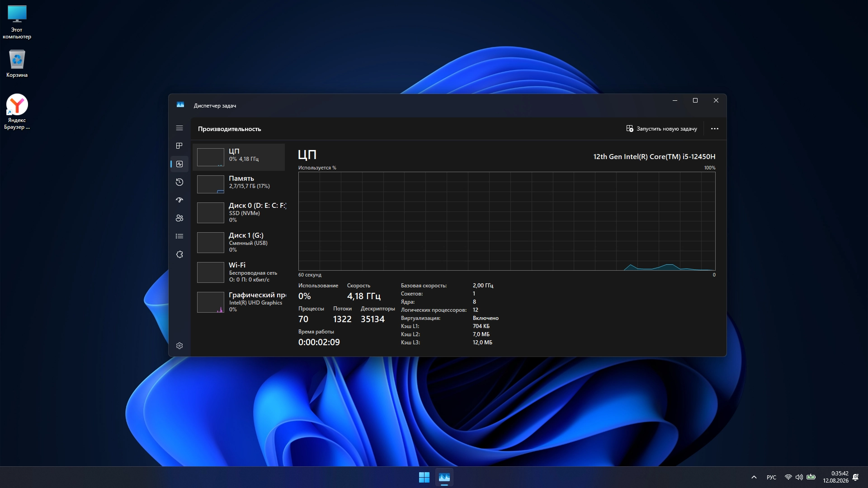Open the Users sidebar icon
The height and width of the screenshot is (488, 868).
click(179, 218)
